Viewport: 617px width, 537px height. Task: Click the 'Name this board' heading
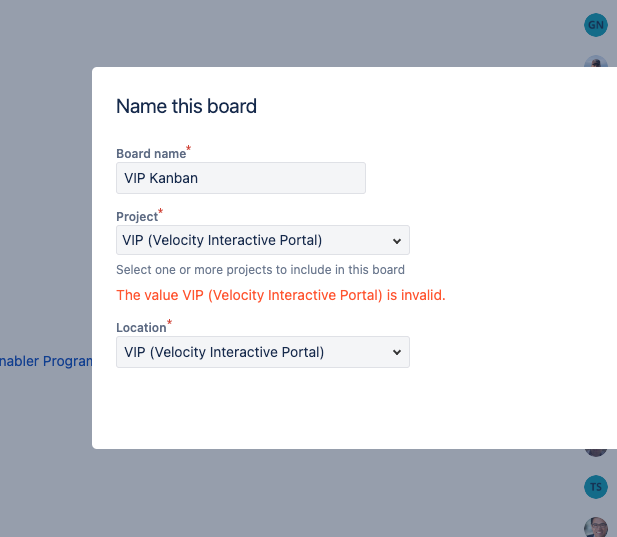186,106
